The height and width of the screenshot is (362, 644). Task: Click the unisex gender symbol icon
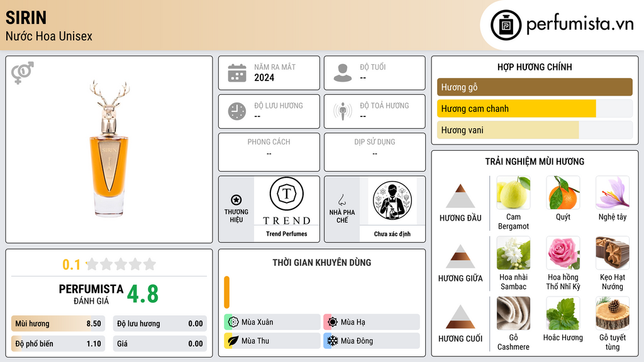(x=23, y=73)
